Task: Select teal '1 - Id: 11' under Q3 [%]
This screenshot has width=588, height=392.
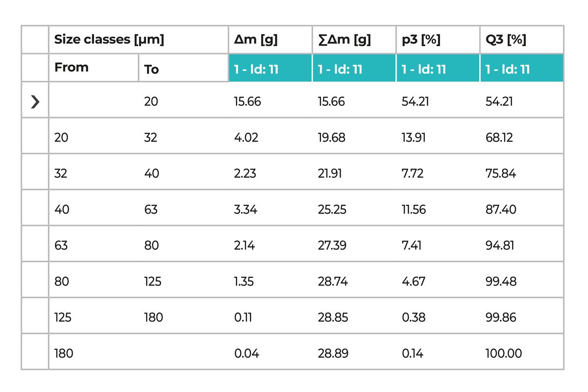Action: 508,70
